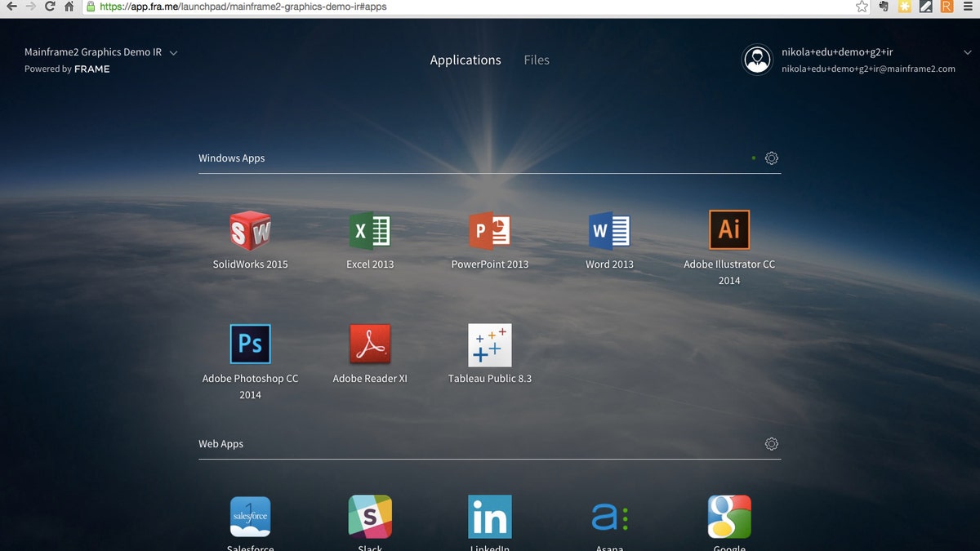The height and width of the screenshot is (551, 980).
Task: Click the Word 2013 label
Action: (x=609, y=264)
